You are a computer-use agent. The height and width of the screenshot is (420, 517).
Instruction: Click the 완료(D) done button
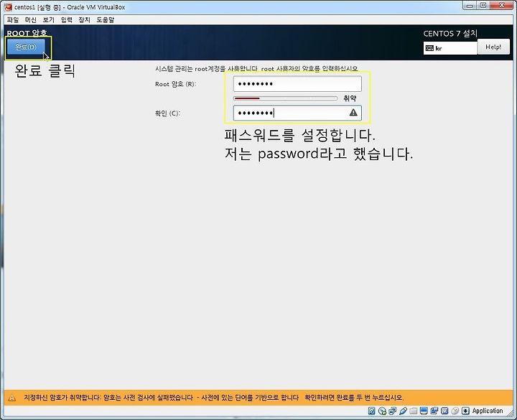point(26,47)
